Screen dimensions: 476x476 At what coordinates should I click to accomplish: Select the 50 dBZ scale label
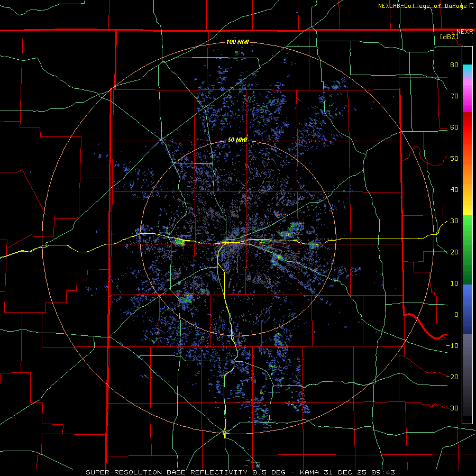coord(454,159)
